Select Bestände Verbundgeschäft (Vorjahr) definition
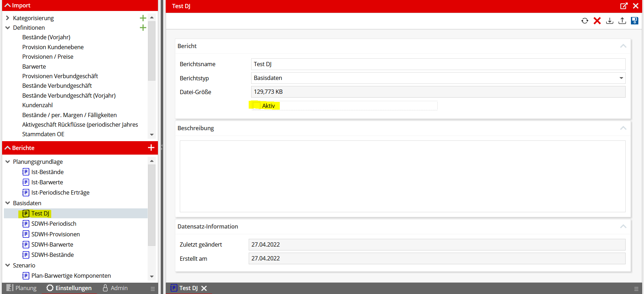This screenshot has height=294, width=644. coord(69,96)
